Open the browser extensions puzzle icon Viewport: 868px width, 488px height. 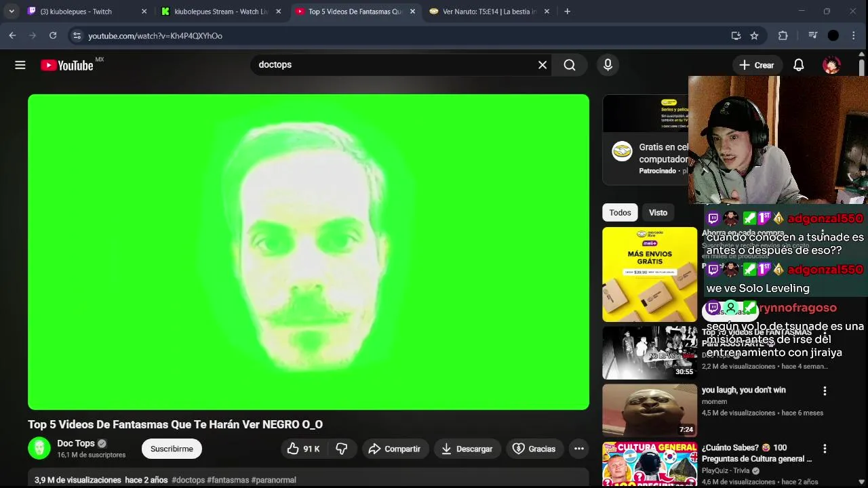783,36
